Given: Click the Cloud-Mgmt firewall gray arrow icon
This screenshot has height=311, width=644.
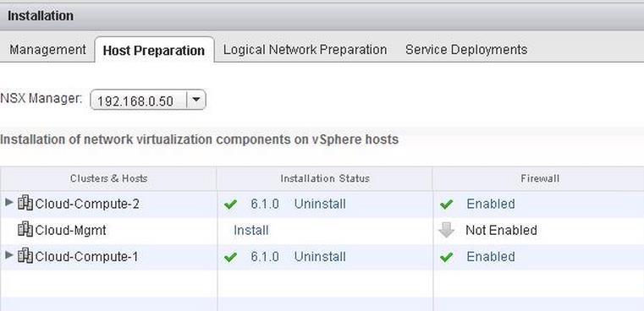Looking at the screenshot, I should tap(446, 230).
